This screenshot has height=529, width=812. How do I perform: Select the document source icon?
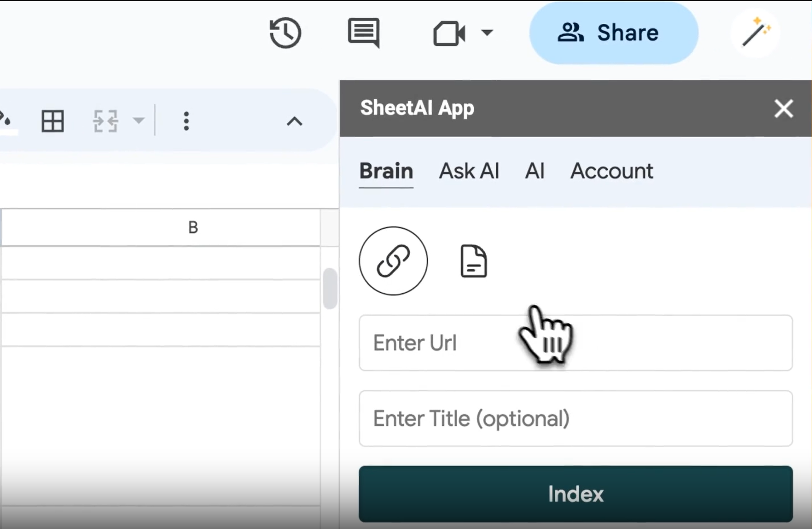click(473, 261)
